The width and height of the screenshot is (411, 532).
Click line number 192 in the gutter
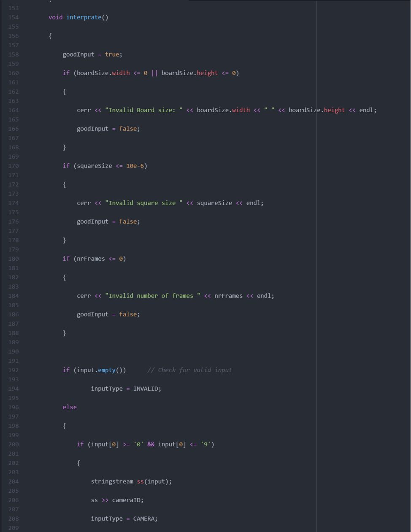pos(14,370)
